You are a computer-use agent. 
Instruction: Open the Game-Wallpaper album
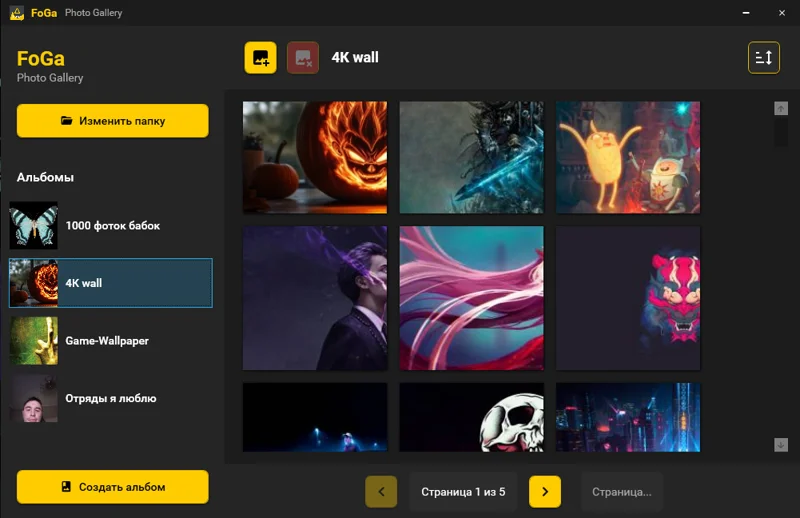pyautogui.click(x=111, y=341)
